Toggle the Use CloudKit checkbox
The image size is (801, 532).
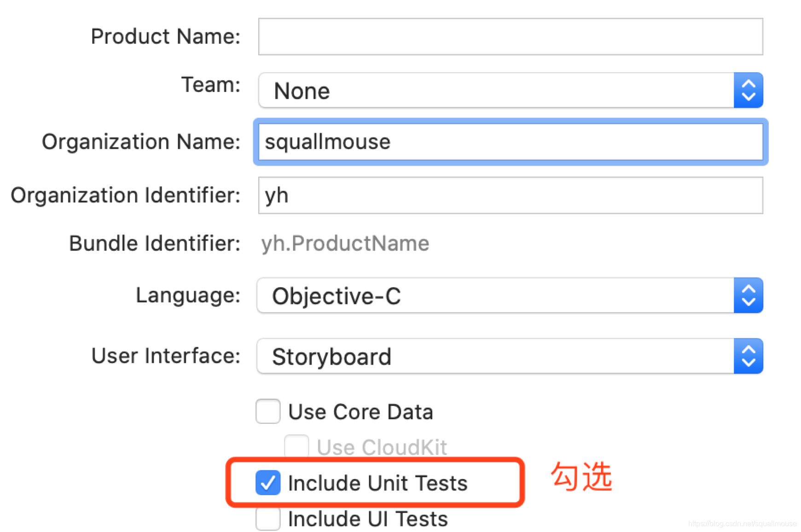296,446
